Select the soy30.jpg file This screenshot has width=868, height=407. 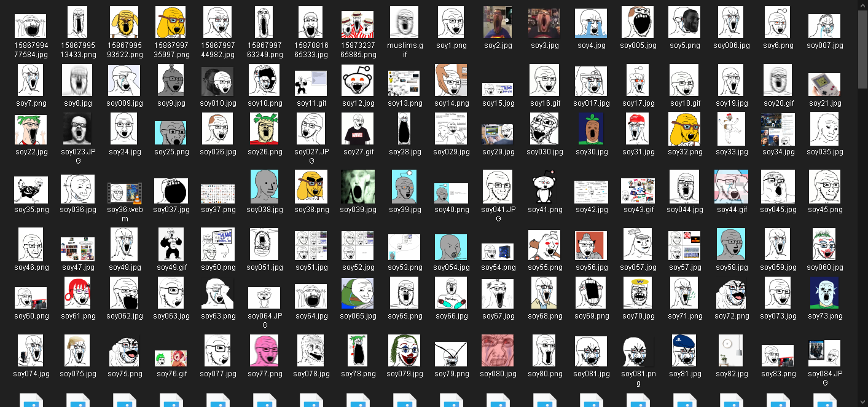pos(591,129)
